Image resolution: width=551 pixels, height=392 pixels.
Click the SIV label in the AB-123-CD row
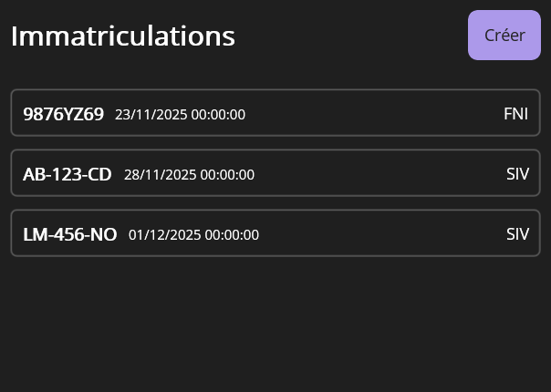pos(517,174)
